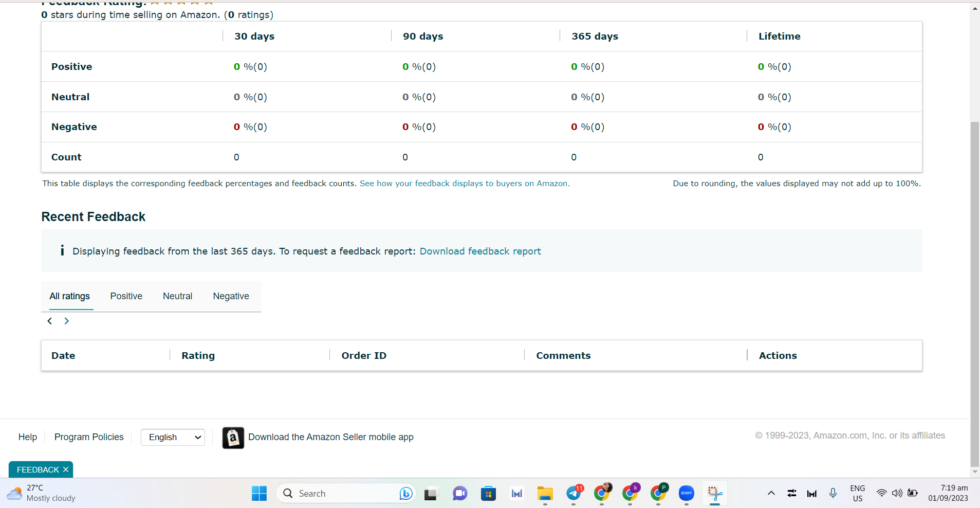The height and width of the screenshot is (508, 980).
Task: Click the microphone tray icon
Action: click(833, 493)
